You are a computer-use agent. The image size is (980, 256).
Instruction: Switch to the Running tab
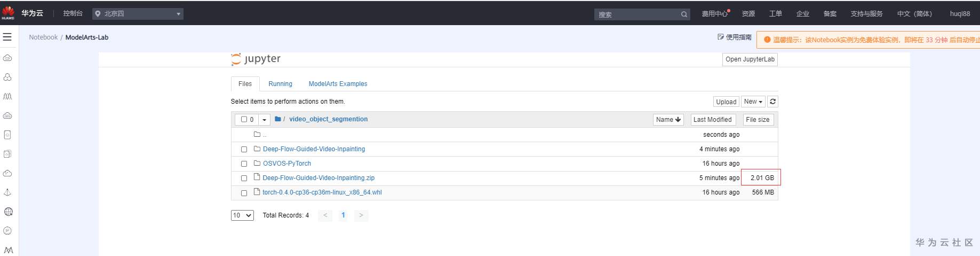[x=280, y=84]
